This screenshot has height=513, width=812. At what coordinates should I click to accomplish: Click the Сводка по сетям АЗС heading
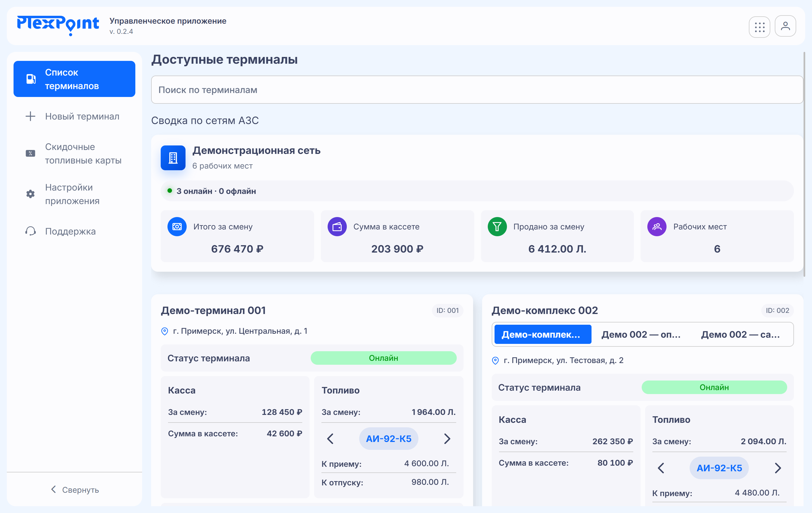click(205, 120)
